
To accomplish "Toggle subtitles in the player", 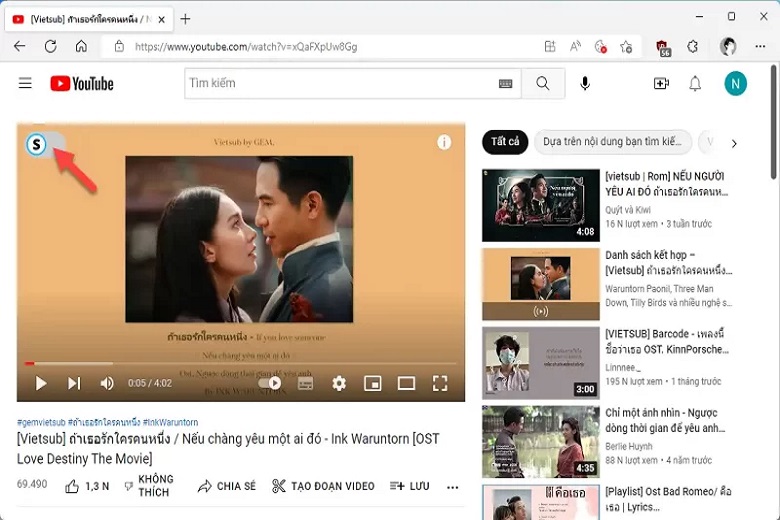I will tap(305, 383).
